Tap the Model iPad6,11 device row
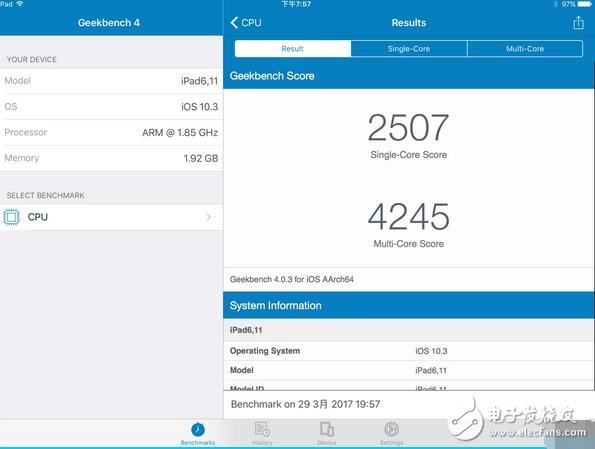The width and height of the screenshot is (595, 449). click(112, 81)
